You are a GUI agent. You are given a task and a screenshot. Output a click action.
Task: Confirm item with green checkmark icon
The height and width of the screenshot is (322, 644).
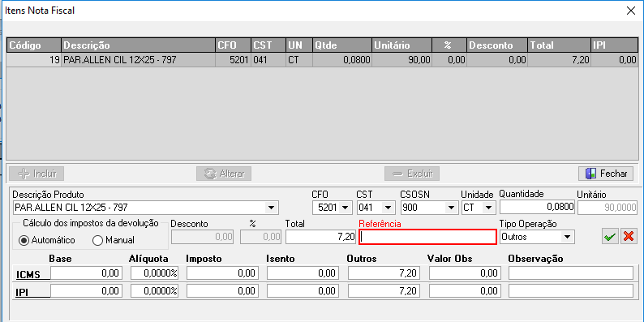pyautogui.click(x=610, y=237)
